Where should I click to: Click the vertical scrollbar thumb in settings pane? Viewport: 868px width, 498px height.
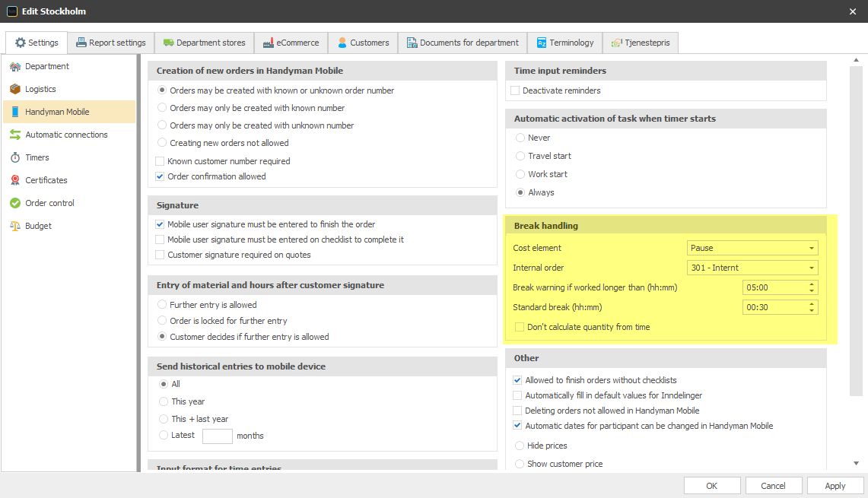(x=856, y=231)
